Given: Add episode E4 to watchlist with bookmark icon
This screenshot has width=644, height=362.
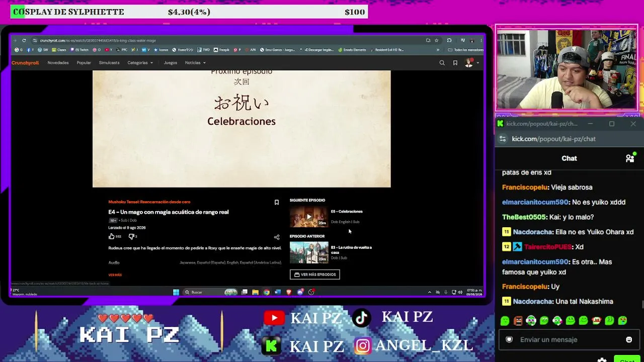Looking at the screenshot, I should point(276,202).
